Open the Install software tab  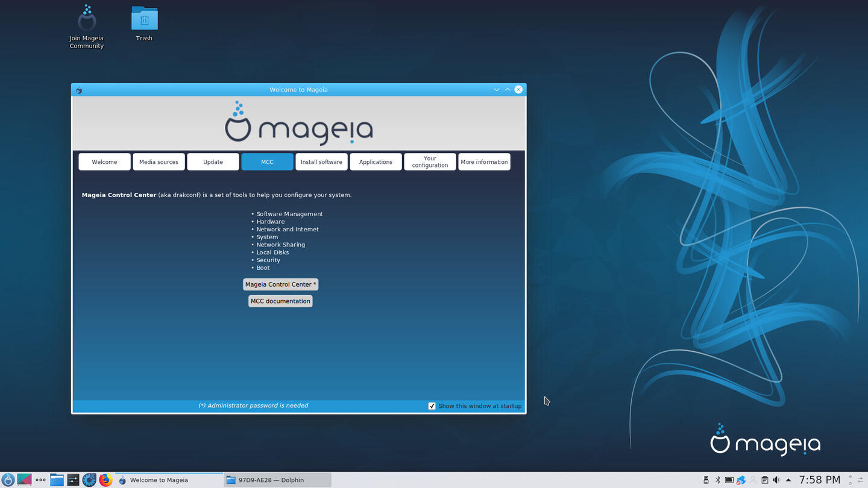321,161
